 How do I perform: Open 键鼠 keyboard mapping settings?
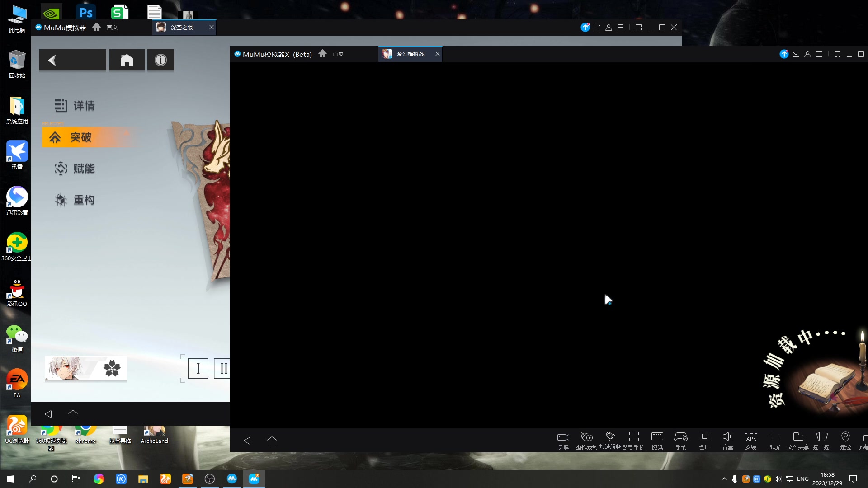pos(657,440)
